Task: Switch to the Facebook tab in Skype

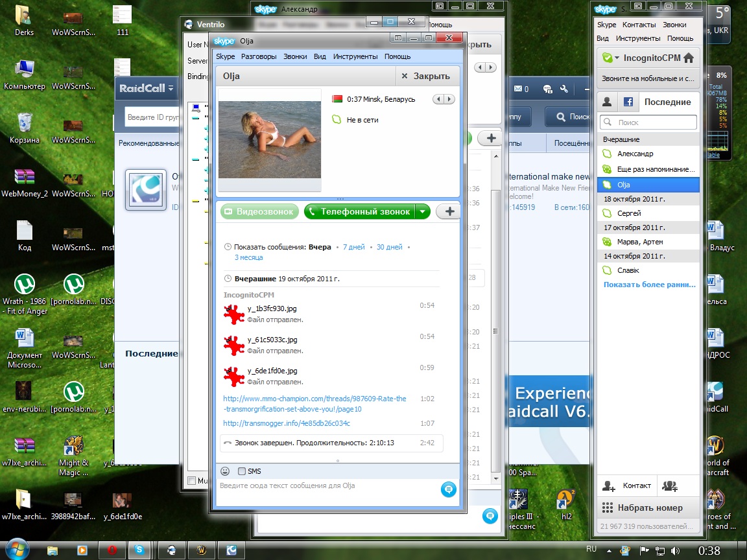Action: tap(628, 101)
